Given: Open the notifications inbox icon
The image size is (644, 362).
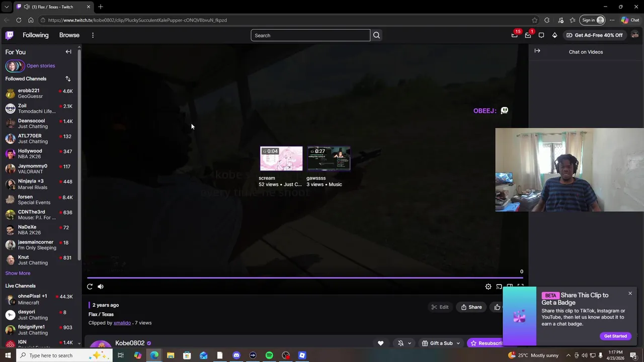Looking at the screenshot, I should click(x=528, y=35).
